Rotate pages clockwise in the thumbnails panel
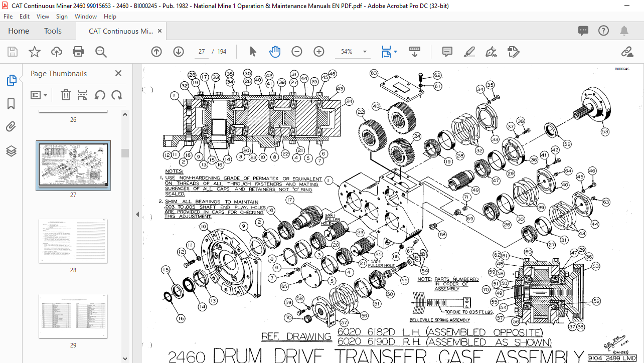This screenshot has width=644, height=363. tap(117, 95)
